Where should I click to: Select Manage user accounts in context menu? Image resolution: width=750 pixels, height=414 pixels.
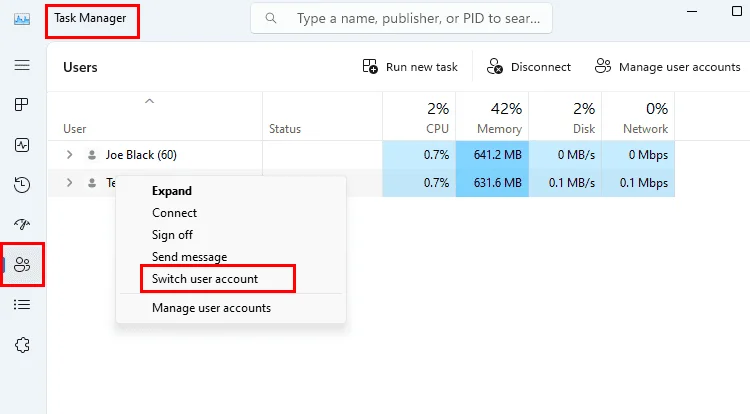(211, 308)
